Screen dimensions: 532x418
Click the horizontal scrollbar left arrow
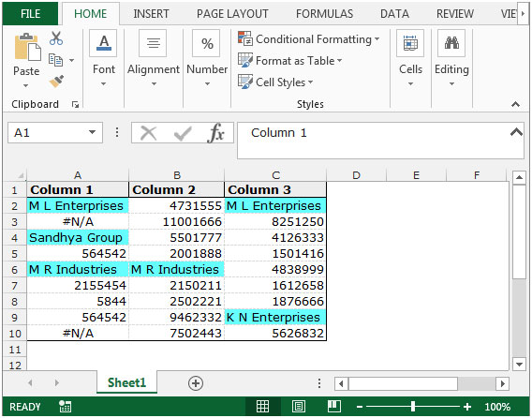tap(341, 384)
